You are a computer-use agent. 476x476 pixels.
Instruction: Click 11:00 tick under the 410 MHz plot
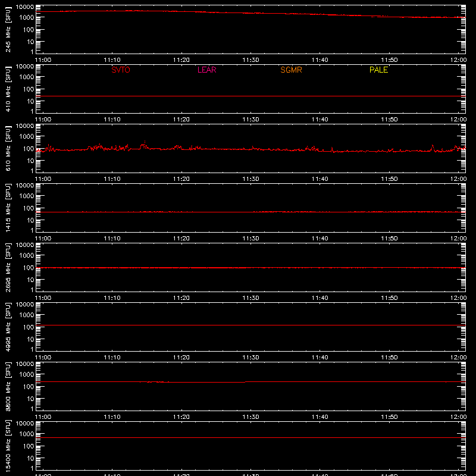click(x=43, y=120)
